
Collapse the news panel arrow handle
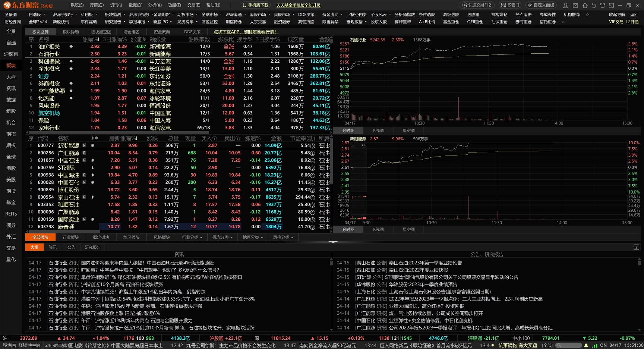click(333, 242)
